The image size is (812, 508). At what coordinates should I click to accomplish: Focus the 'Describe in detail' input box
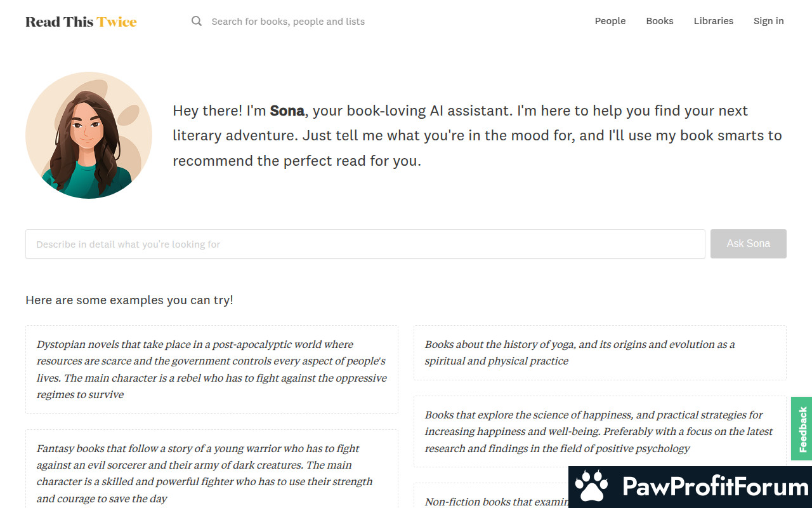pyautogui.click(x=365, y=244)
